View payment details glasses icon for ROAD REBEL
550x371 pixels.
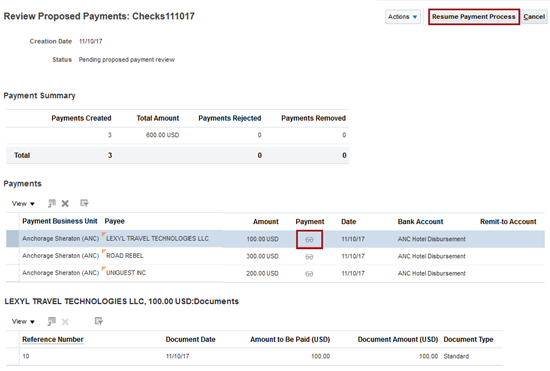click(x=309, y=257)
